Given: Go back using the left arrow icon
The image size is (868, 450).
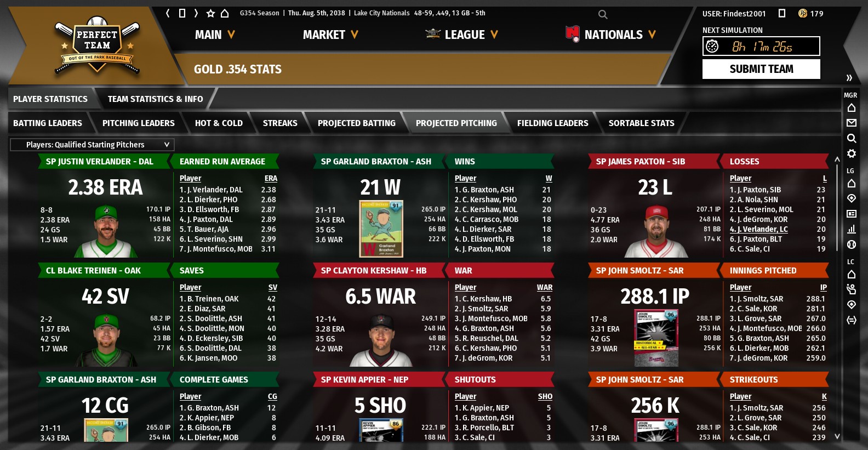Looking at the screenshot, I should [x=168, y=13].
